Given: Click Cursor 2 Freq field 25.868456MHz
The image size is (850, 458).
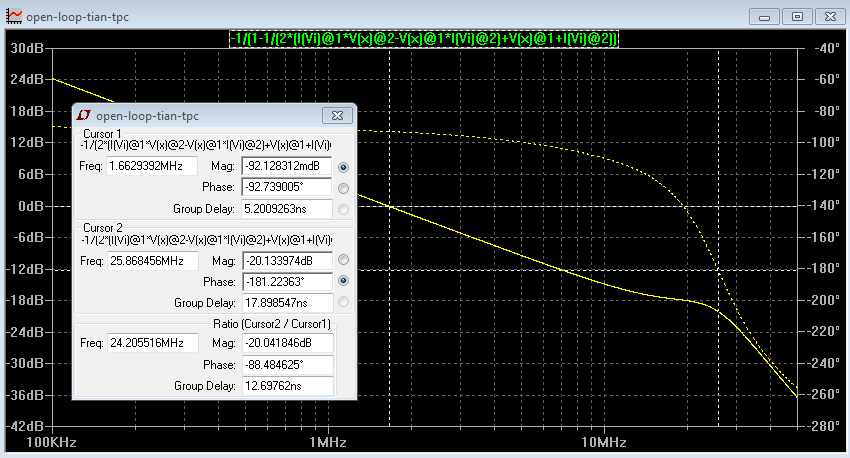Looking at the screenshot, I should click(153, 261).
